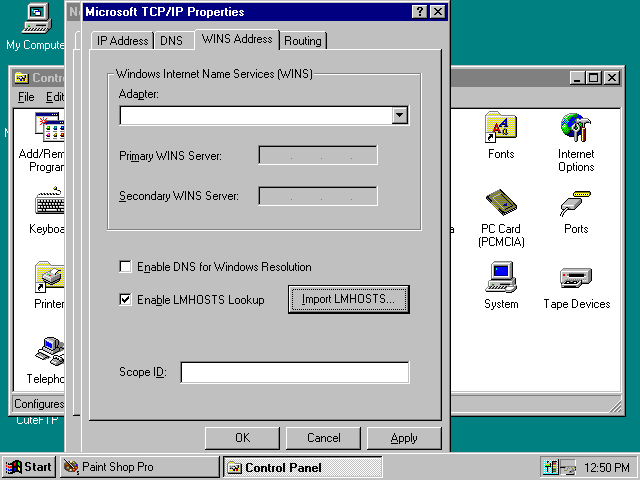The image size is (640, 480).
Task: Enable DNS for Windows Resolution checkbox
Action: 125,267
